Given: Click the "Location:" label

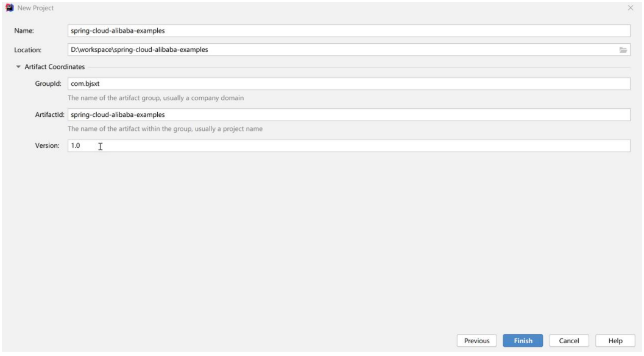Looking at the screenshot, I should point(27,50).
